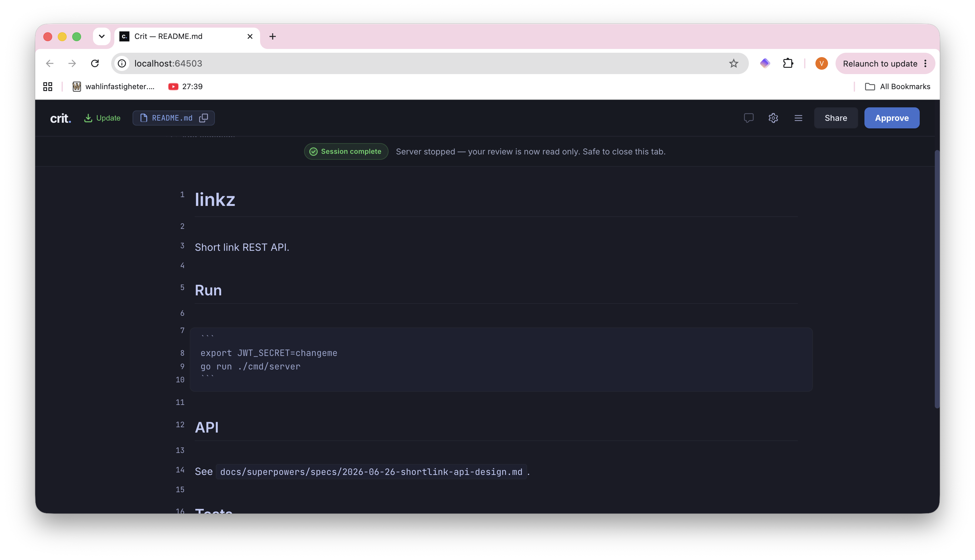Click code line 'go run ./cmd/server'
Screen dimensions: 975x560
coord(250,367)
